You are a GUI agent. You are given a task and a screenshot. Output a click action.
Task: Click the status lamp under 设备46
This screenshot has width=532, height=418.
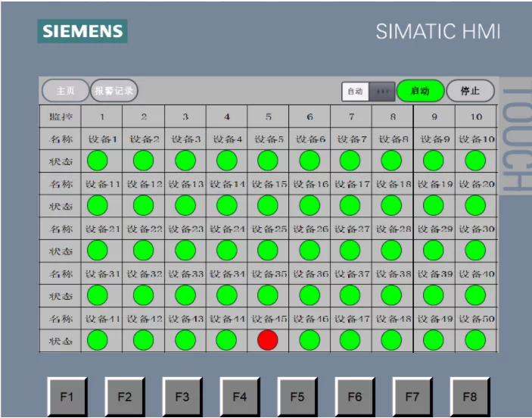pos(310,340)
